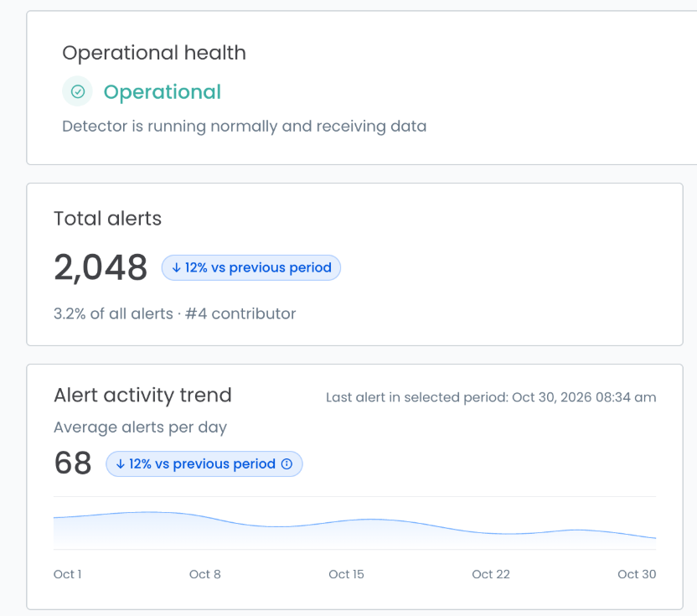Image resolution: width=697 pixels, height=616 pixels.
Task: Click "Detector is running normally and receiving data"
Action: 245,127
